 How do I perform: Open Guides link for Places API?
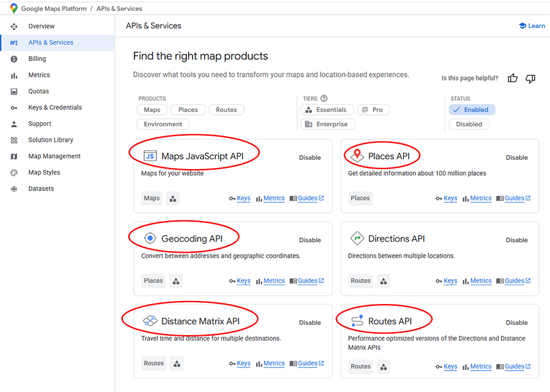click(514, 198)
